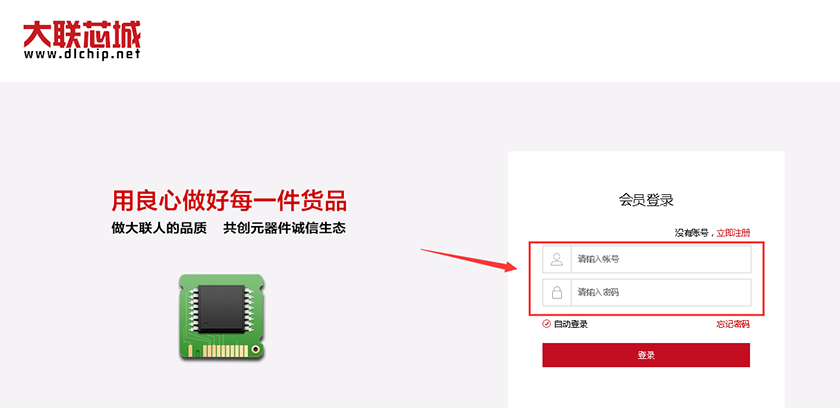Screen dimensions: 840x408
Task: Click the 会员登录 heading
Action: (x=646, y=200)
